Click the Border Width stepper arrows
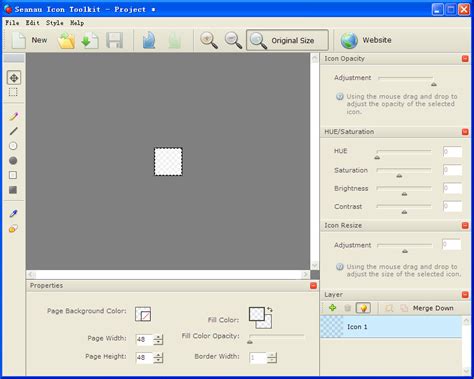This screenshot has height=379, width=474. [272, 358]
